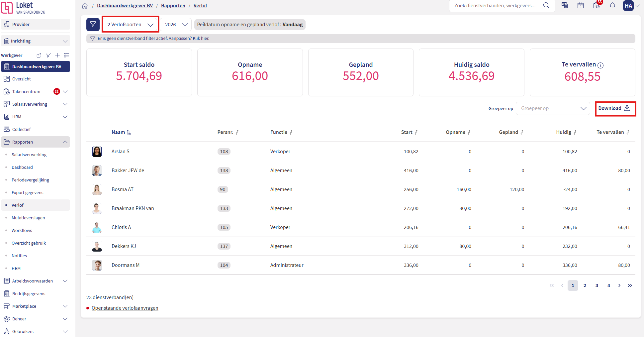Open the 2 Verlofsoorten dropdown
The height and width of the screenshot is (337, 644).
click(130, 25)
